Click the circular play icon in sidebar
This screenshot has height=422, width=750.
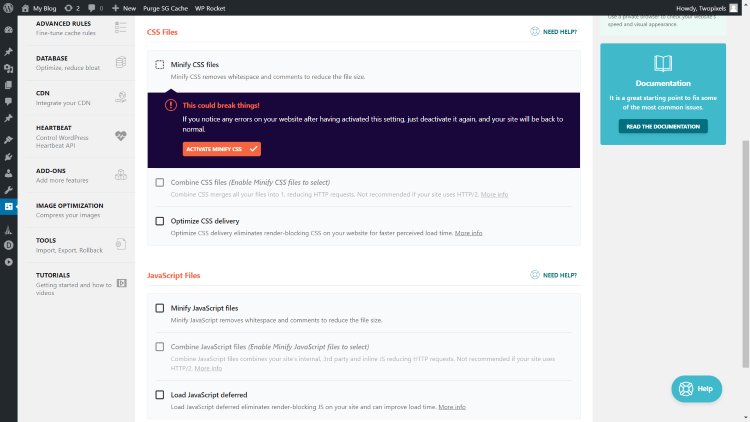coord(9,262)
